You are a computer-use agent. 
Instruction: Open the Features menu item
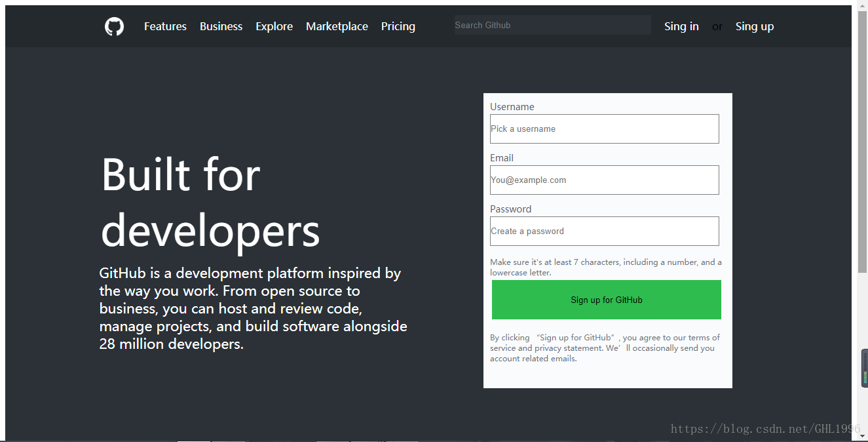[x=165, y=26]
